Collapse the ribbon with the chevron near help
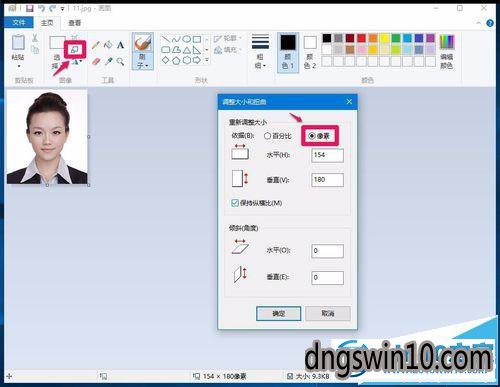Image resolution: width=500 pixels, height=387 pixels. [478, 23]
